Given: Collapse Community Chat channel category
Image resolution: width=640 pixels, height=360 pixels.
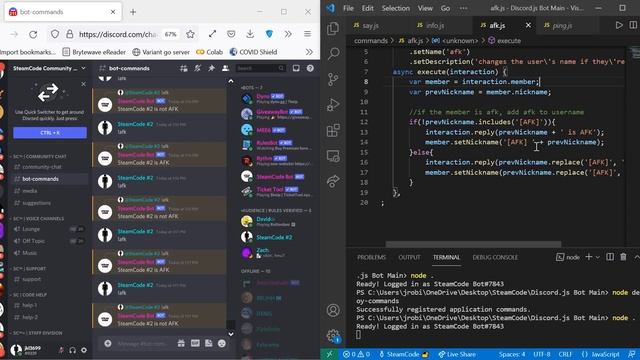Looking at the screenshot, I should (x=39, y=156).
